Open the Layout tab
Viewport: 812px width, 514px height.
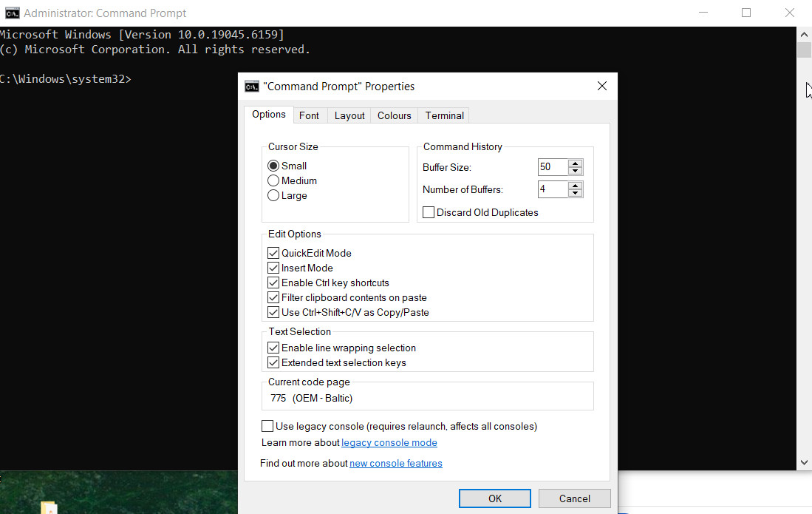click(x=349, y=115)
